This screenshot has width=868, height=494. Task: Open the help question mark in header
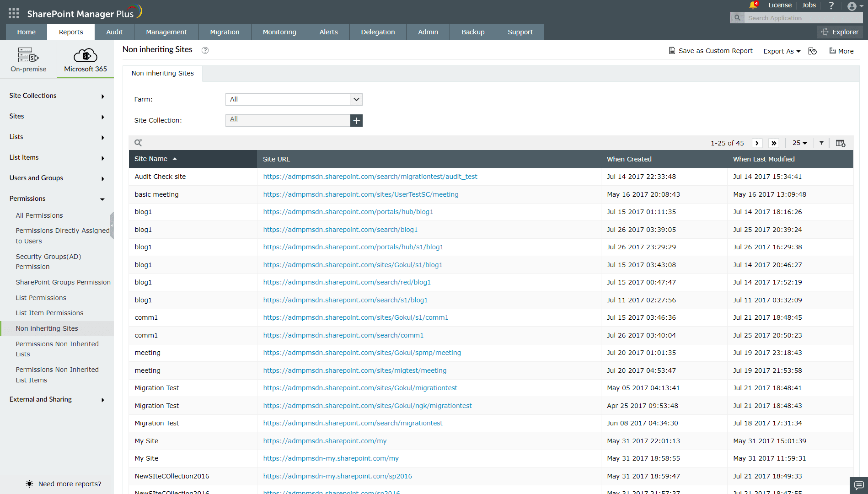(831, 5)
